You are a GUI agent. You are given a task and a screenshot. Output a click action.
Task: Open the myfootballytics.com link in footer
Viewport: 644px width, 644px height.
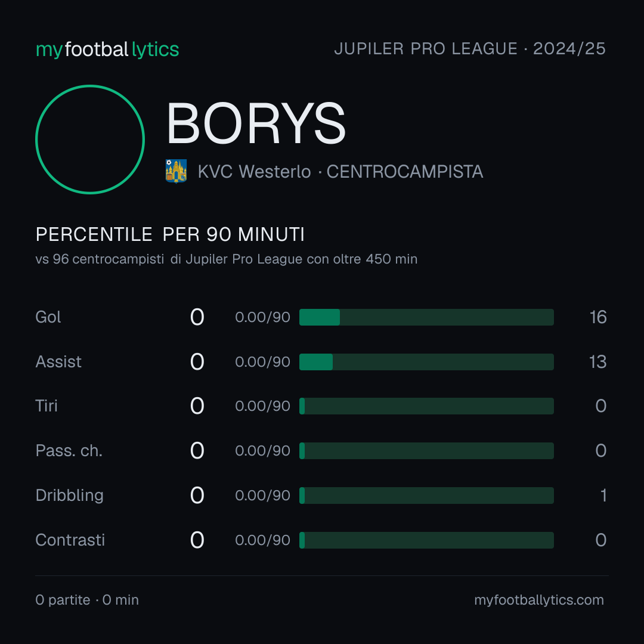click(x=539, y=600)
